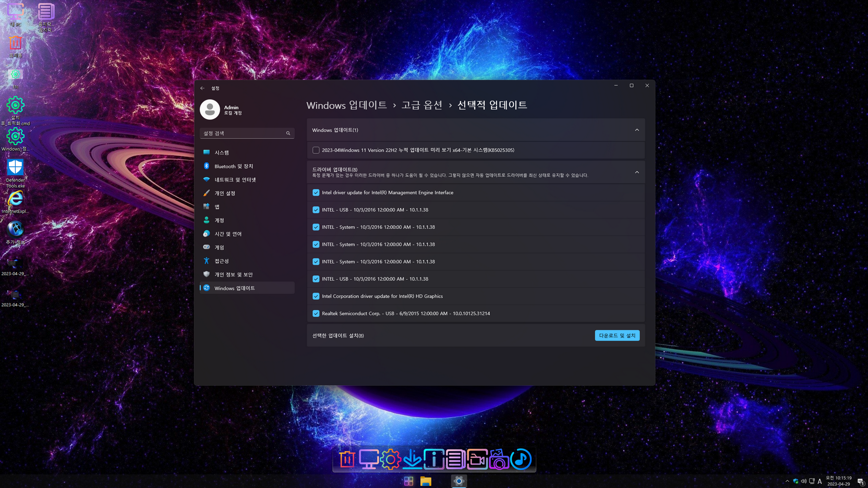Uncheck Intel Management Engine Interface driver update

(316, 192)
